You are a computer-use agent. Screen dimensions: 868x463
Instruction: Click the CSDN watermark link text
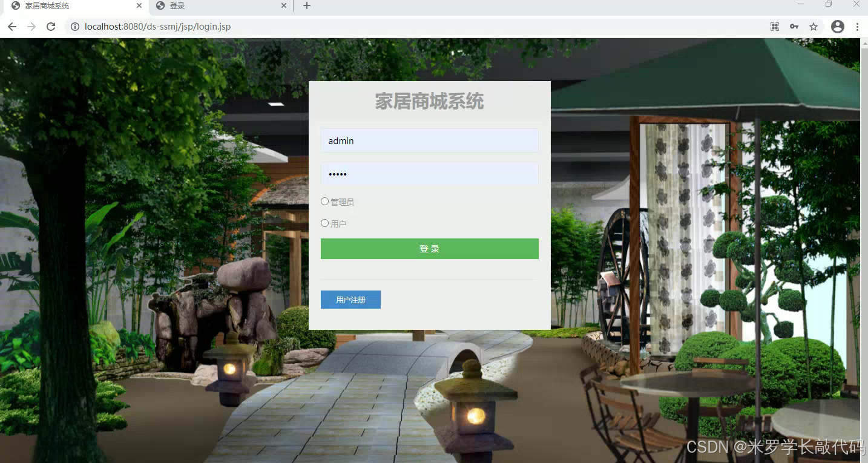775,447
